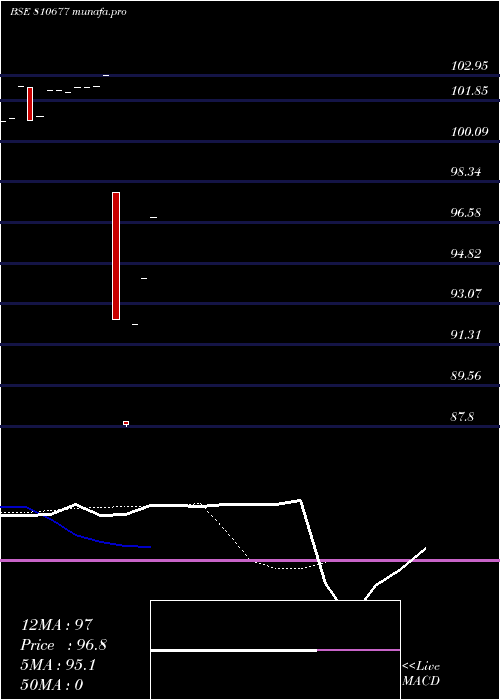Click the 12MA : 97 readout

pos(57,625)
